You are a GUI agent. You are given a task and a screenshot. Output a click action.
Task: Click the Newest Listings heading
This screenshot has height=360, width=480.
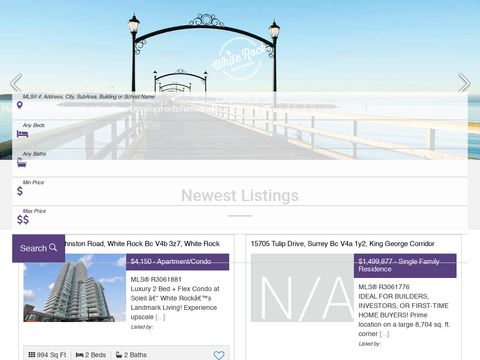(240, 196)
